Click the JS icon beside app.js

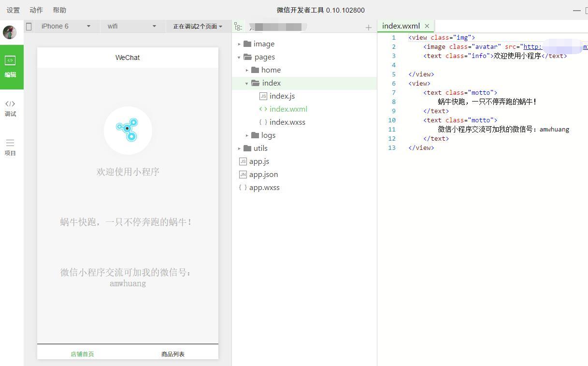tap(243, 161)
